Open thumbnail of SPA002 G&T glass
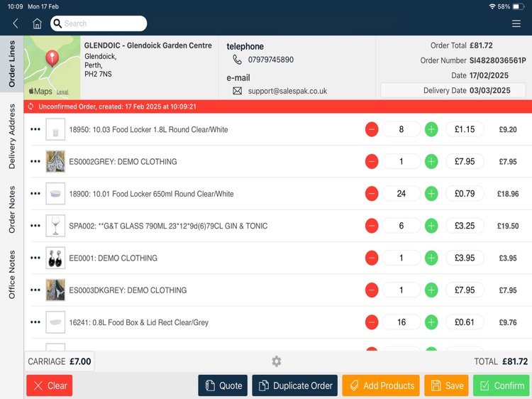Image resolution: width=532 pixels, height=399 pixels. point(55,226)
